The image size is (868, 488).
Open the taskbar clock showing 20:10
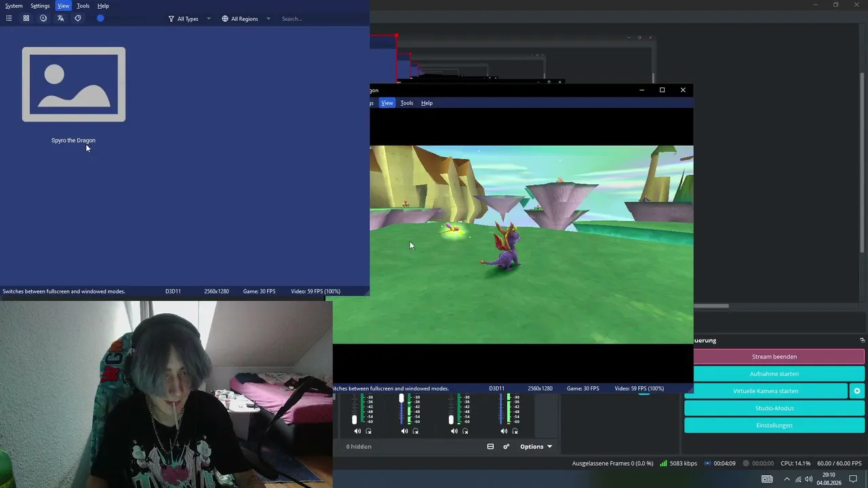pyautogui.click(x=829, y=479)
